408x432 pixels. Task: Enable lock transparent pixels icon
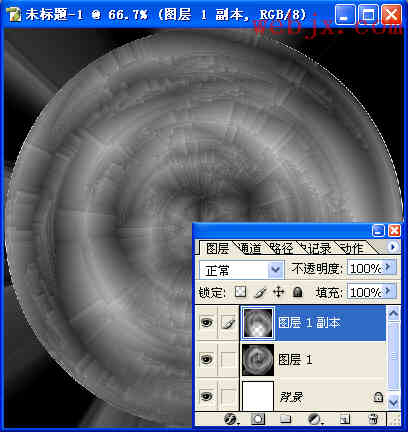pos(240,292)
